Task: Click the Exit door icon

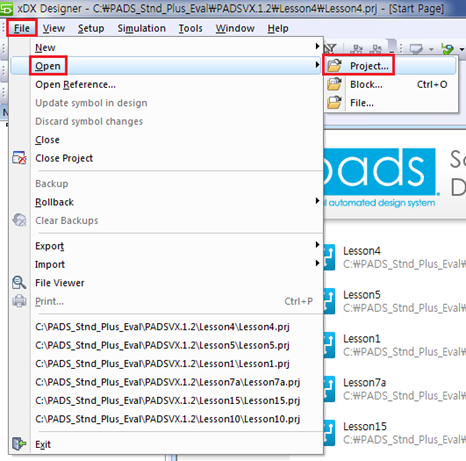Action: coord(19,444)
